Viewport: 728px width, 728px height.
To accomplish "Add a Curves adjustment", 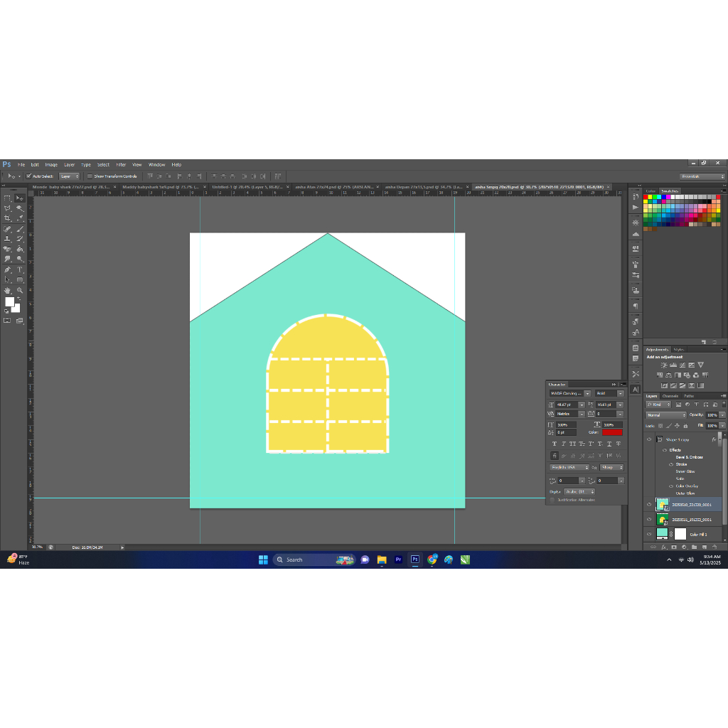I will [682, 365].
